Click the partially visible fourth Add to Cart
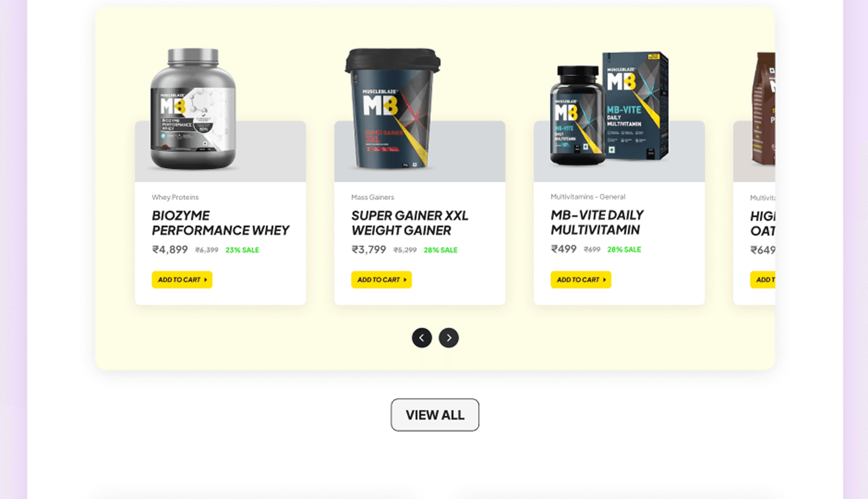Image resolution: width=868 pixels, height=499 pixels. [x=763, y=280]
